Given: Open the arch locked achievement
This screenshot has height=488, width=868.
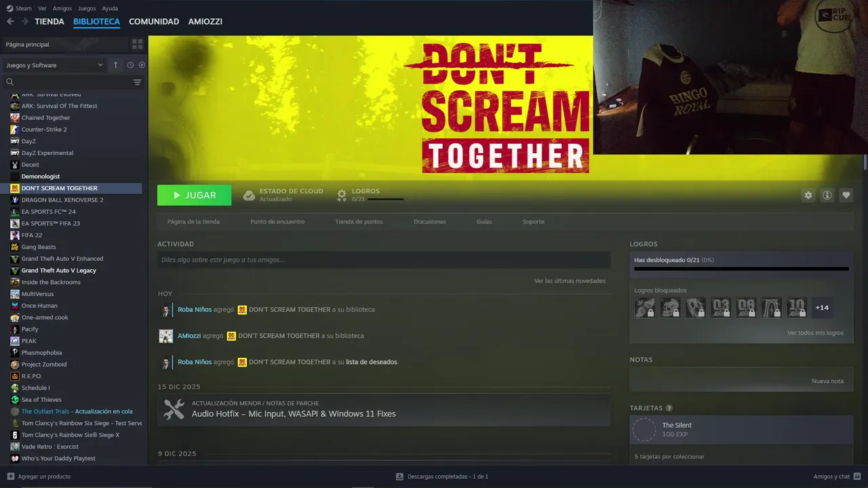Looking at the screenshot, I should 771,308.
